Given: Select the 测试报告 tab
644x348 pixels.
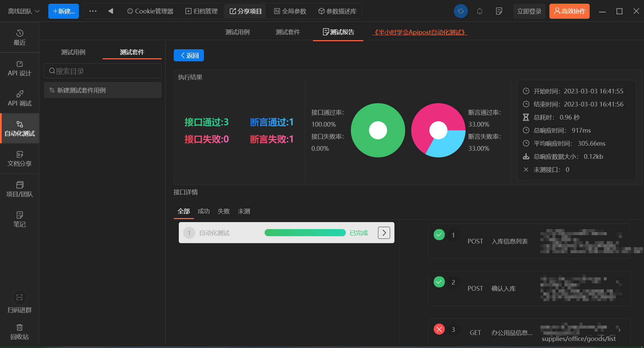Looking at the screenshot, I should pyautogui.click(x=338, y=32).
